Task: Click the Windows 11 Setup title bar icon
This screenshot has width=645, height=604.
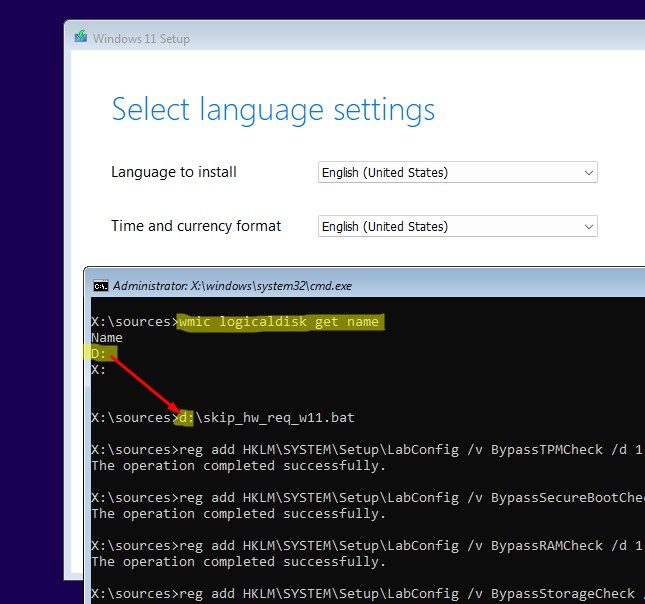Action: (x=80, y=38)
